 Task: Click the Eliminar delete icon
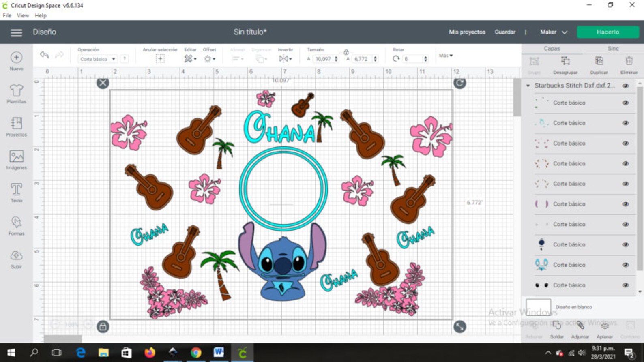(629, 61)
